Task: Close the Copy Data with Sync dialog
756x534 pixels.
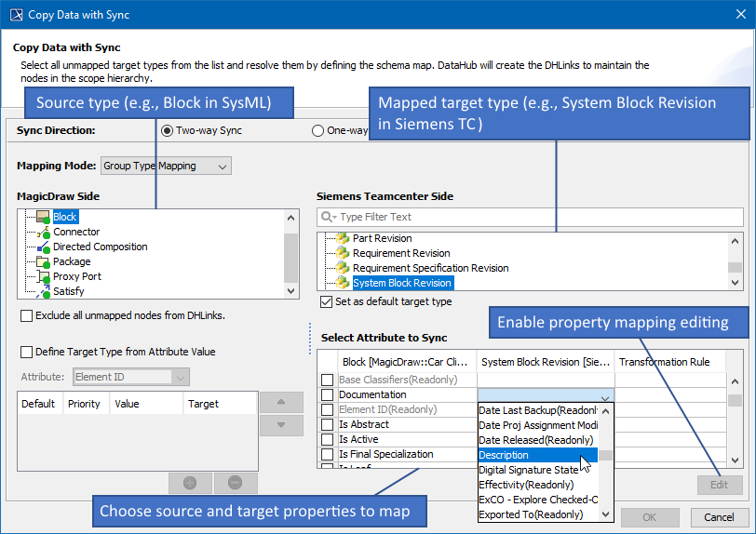Action: (x=741, y=15)
